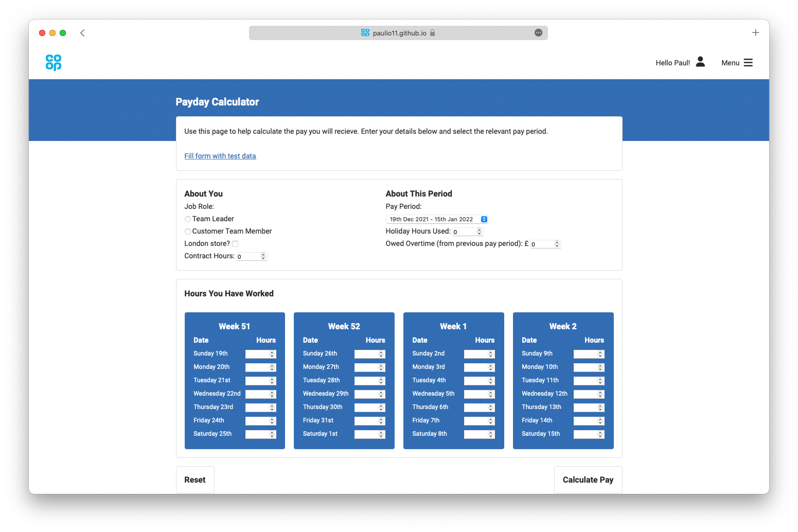Open a new tab with plus icon
Screen dimensions: 798x532
click(x=755, y=33)
